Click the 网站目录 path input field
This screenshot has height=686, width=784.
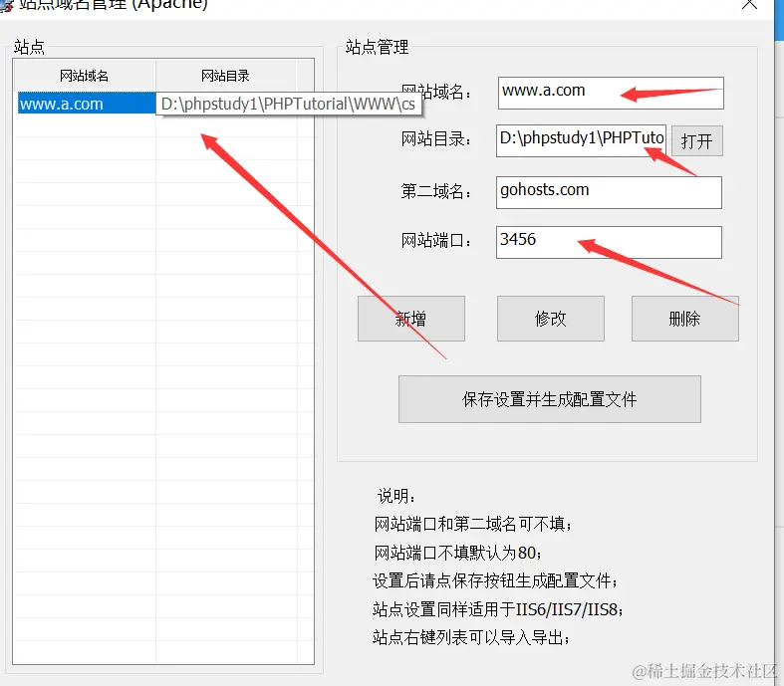[581, 140]
